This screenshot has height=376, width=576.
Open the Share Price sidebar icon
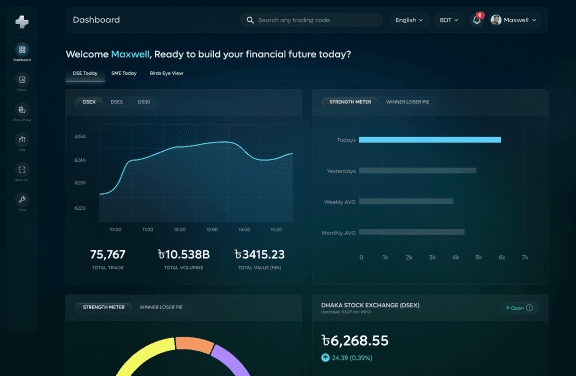pos(22,110)
